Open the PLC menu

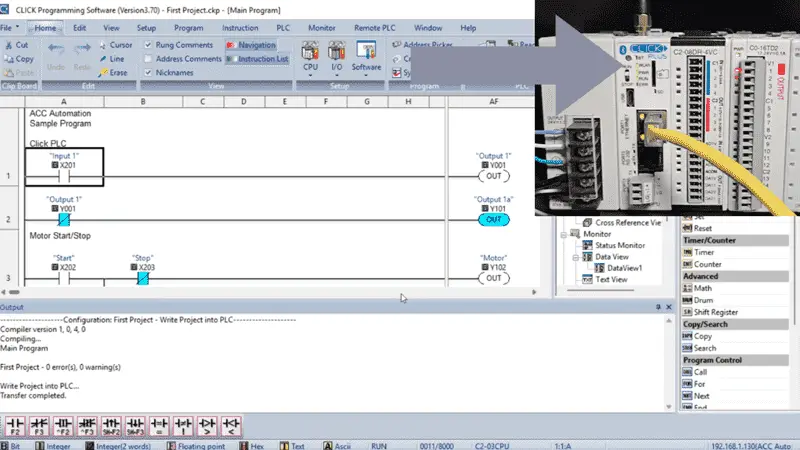coord(283,28)
